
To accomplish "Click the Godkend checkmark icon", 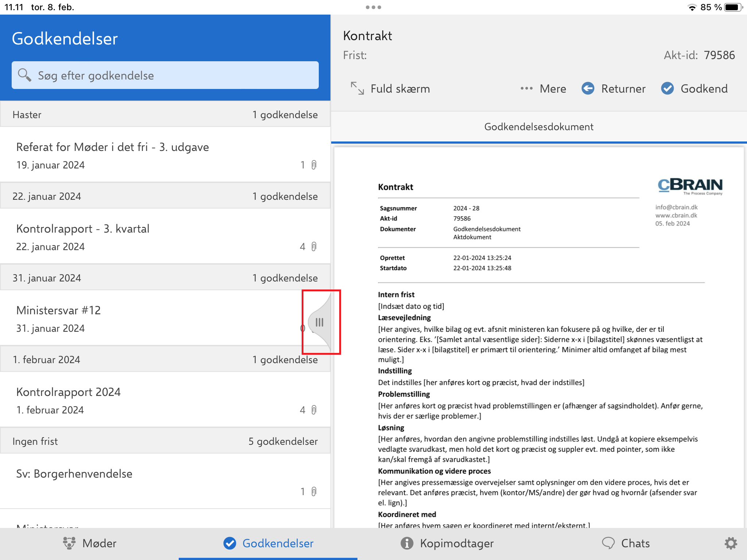I will point(667,88).
